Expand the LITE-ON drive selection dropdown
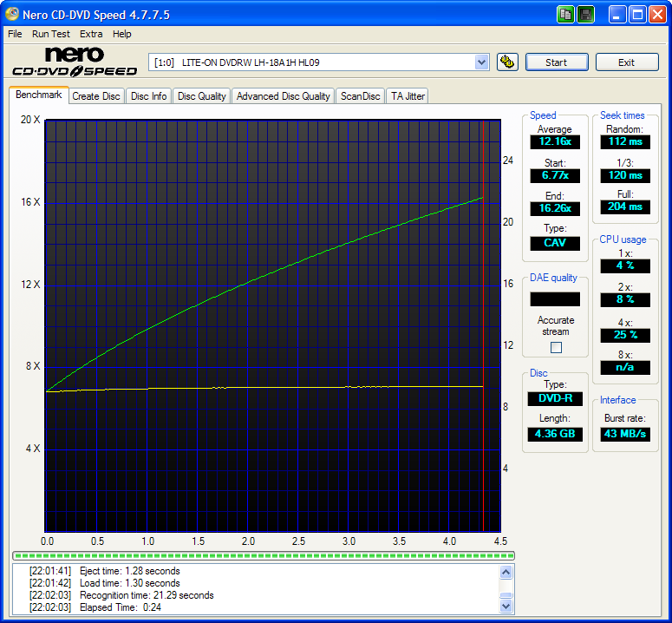This screenshot has width=672, height=623. pos(482,62)
